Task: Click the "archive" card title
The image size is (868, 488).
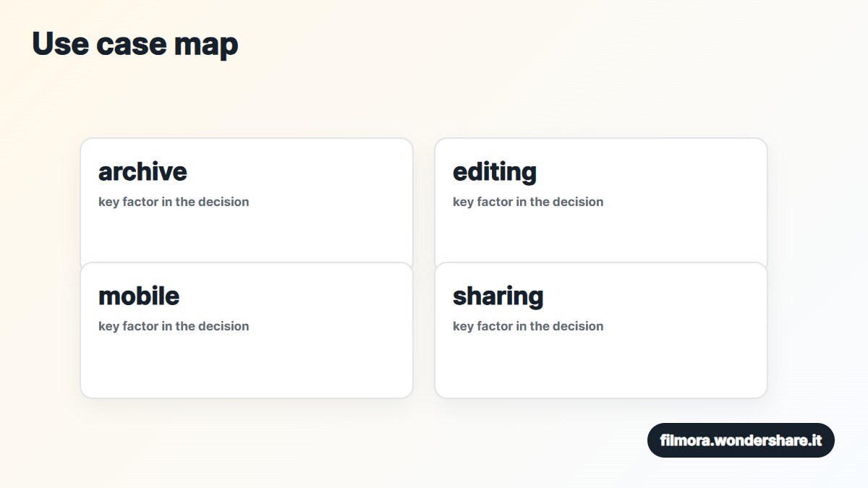Action: (142, 171)
